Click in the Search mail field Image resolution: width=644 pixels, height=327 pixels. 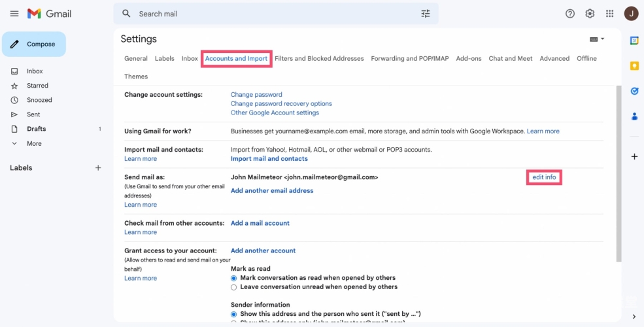pos(276,14)
